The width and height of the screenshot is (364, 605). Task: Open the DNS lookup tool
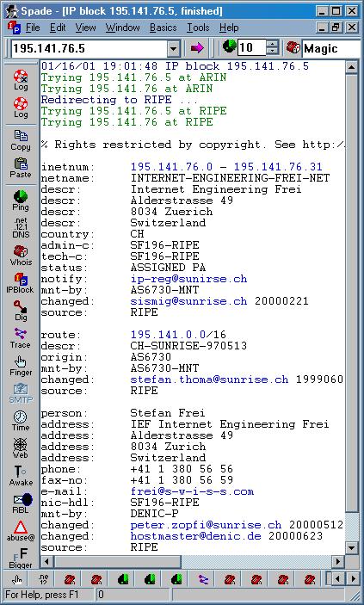[x=21, y=228]
